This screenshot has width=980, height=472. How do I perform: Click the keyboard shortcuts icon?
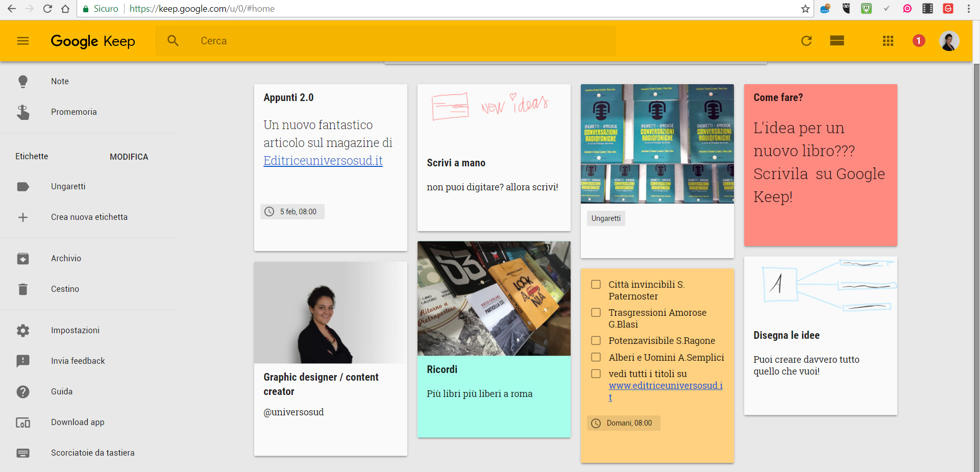pyautogui.click(x=23, y=453)
